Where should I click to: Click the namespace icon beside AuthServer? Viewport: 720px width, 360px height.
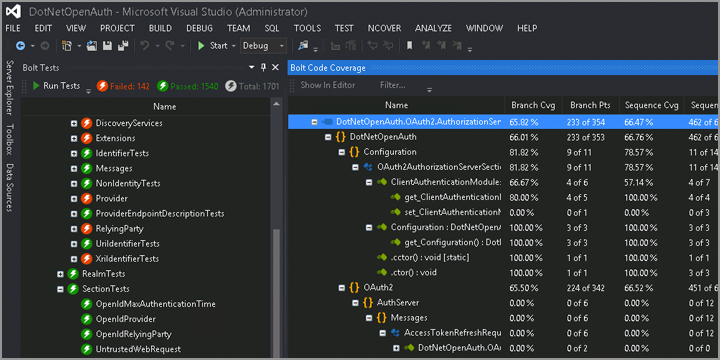368,303
